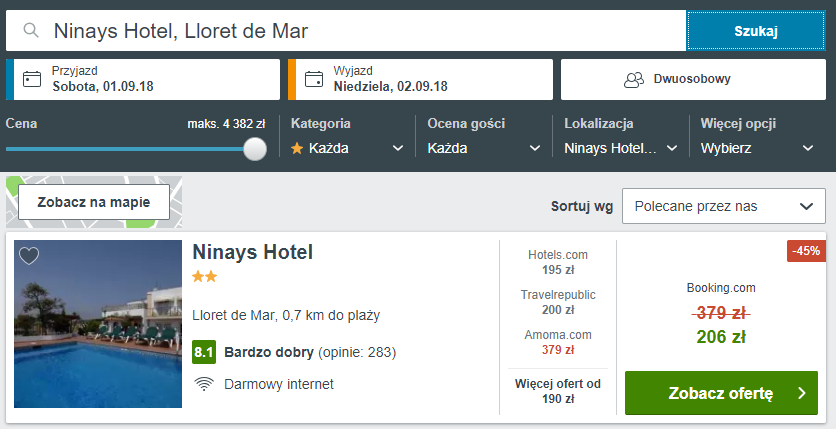Open the Ocena gości dropdown
Image resolution: width=836 pixels, height=429 pixels.
480,148
